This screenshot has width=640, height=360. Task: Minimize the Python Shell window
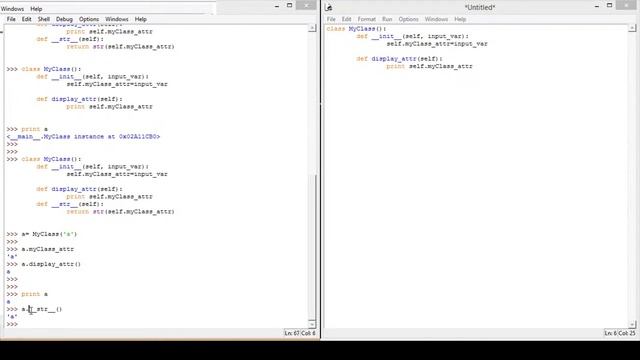point(277,6)
